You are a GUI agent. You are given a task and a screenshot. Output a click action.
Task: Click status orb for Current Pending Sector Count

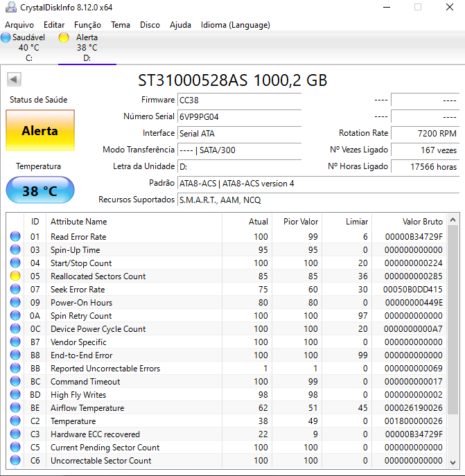click(15, 447)
